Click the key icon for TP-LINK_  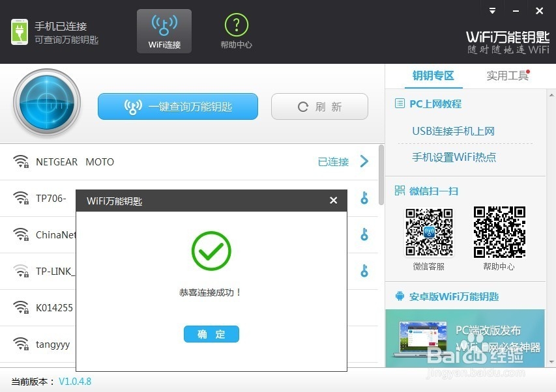coord(364,271)
